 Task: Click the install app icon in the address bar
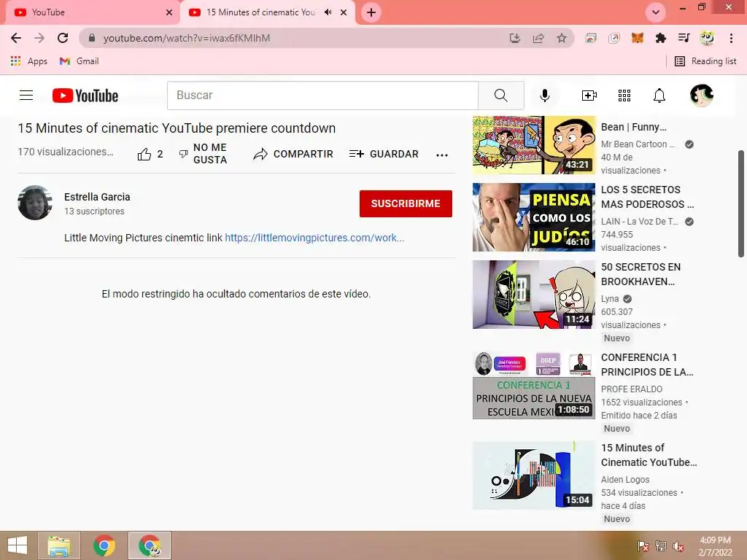tap(514, 38)
